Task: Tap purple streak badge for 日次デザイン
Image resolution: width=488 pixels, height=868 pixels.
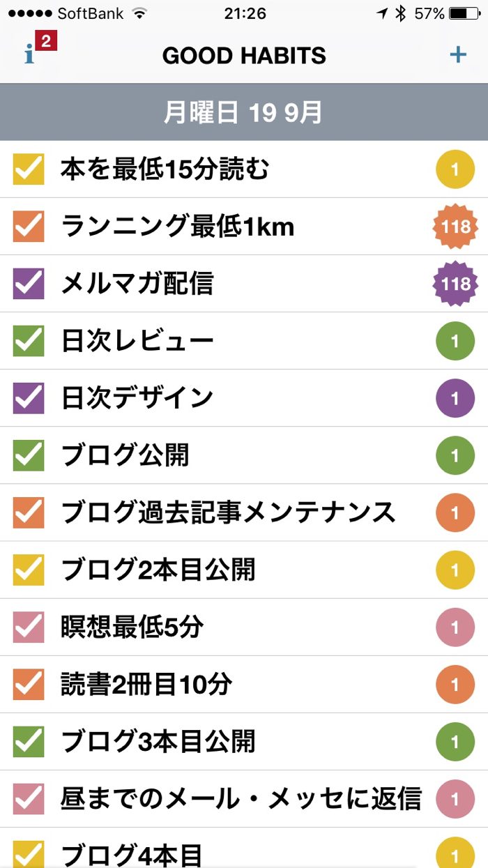Action: 455,398
